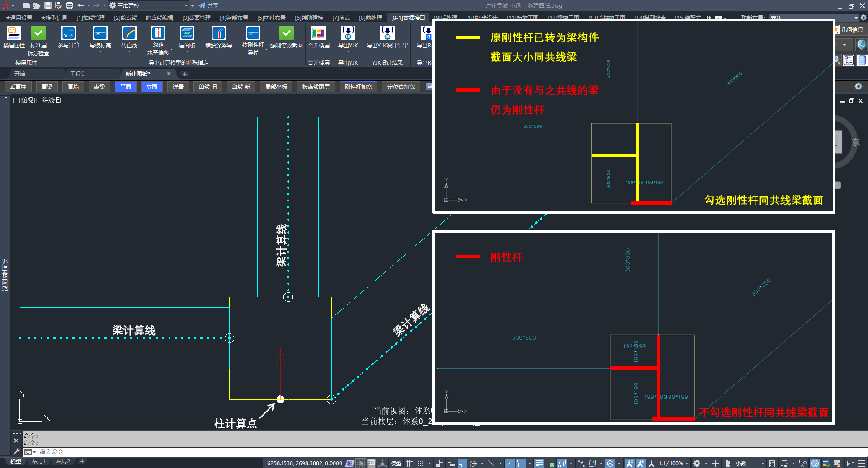Toggle the 立面 elevation view button

(x=152, y=87)
